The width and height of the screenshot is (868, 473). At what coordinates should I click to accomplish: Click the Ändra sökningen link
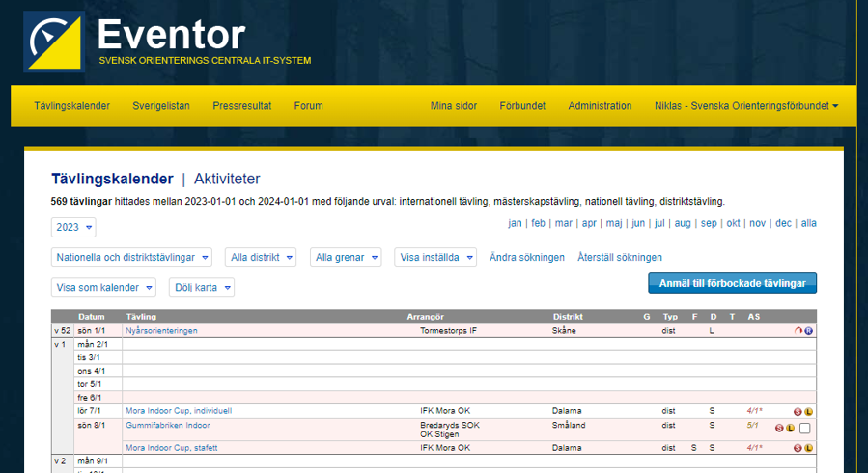[x=527, y=257]
